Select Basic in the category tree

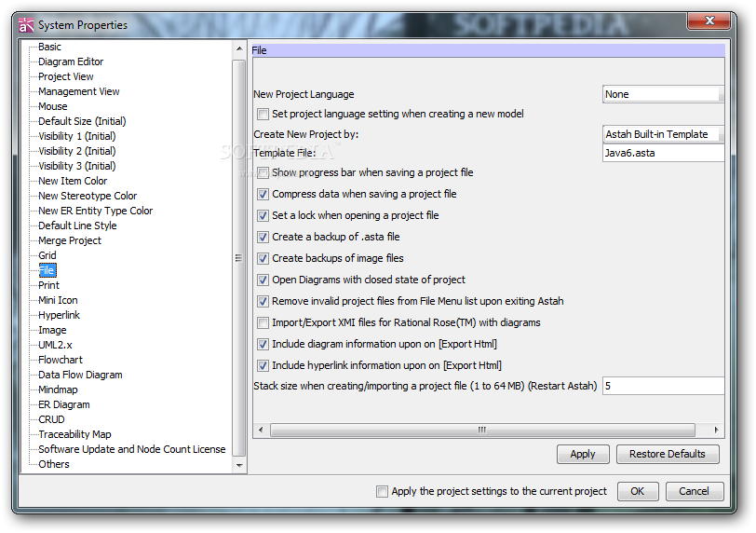(49, 47)
